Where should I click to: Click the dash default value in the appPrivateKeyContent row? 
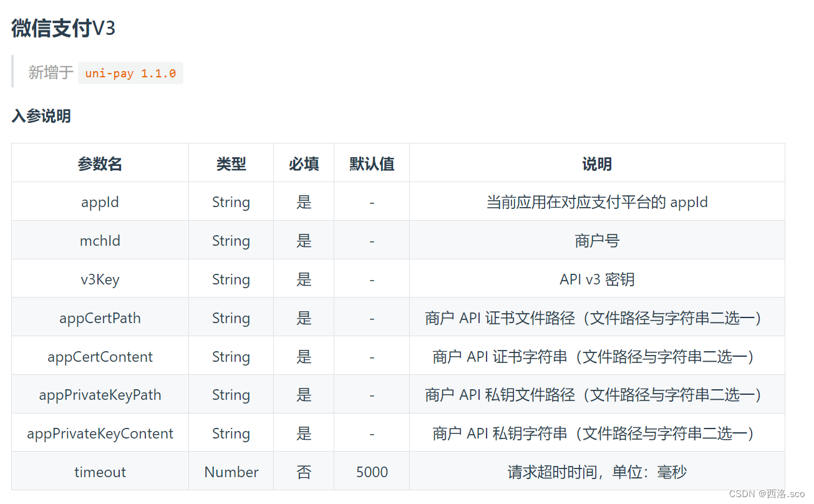tap(372, 434)
